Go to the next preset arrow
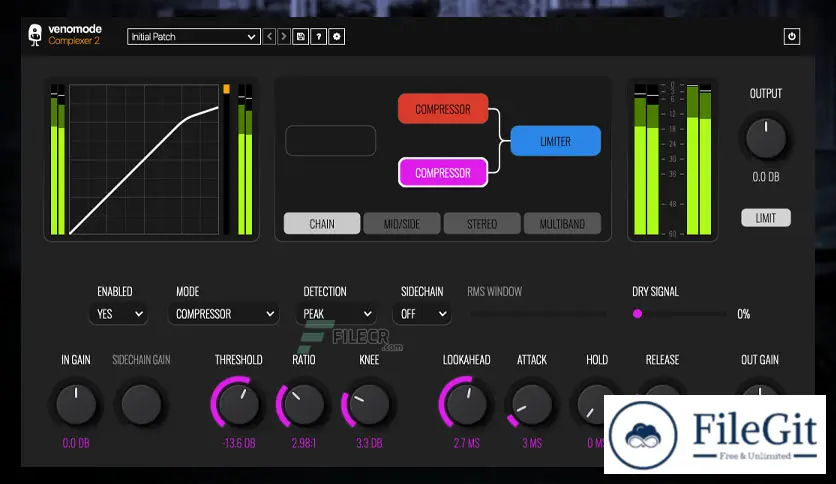836x484 pixels. [x=284, y=37]
